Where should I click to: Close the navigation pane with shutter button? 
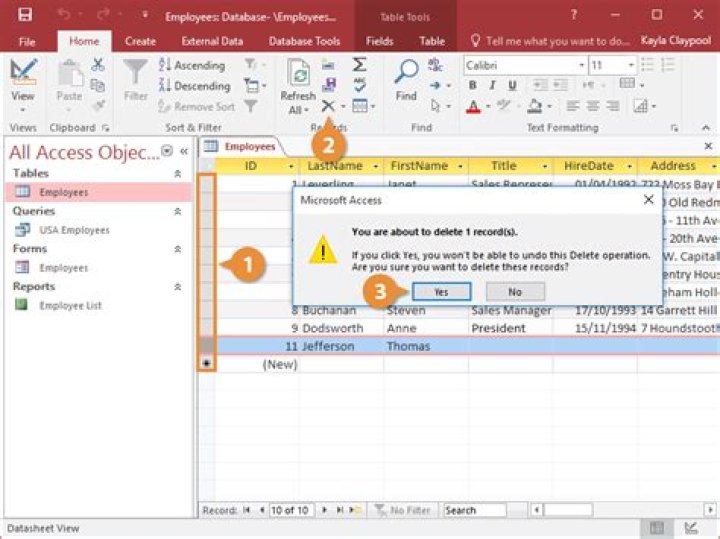click(184, 151)
